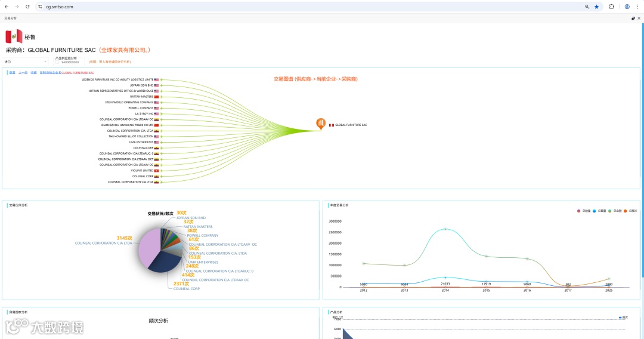Click flag next to LA-Z-BOY INC
Viewport: 644px width, 339px height.
156,114
